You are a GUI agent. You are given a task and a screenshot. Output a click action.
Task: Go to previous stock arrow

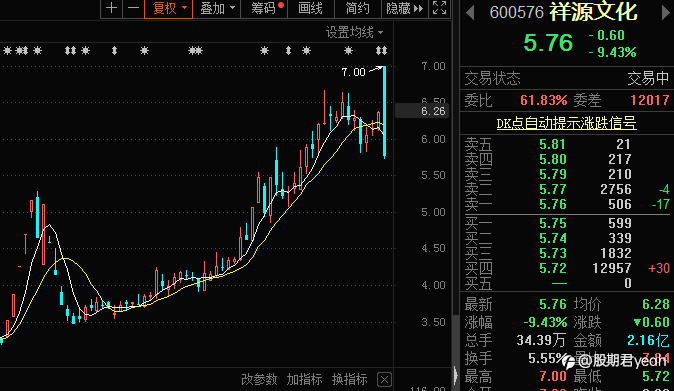coord(470,12)
